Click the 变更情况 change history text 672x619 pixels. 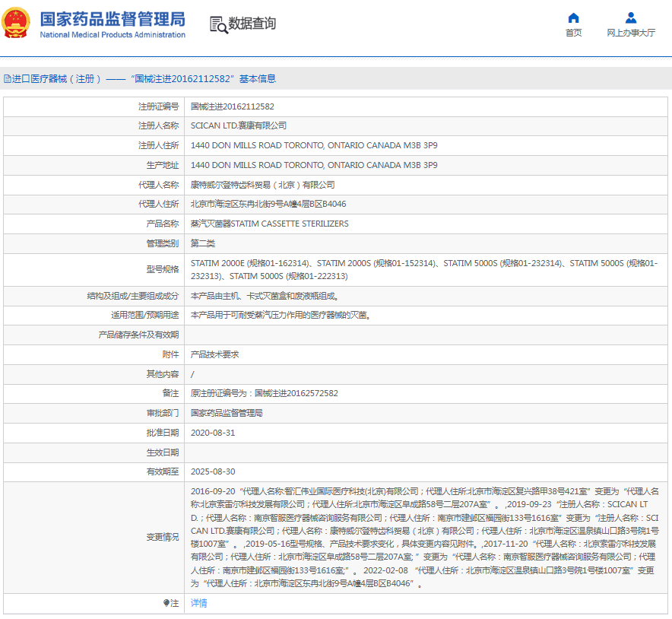425,538
